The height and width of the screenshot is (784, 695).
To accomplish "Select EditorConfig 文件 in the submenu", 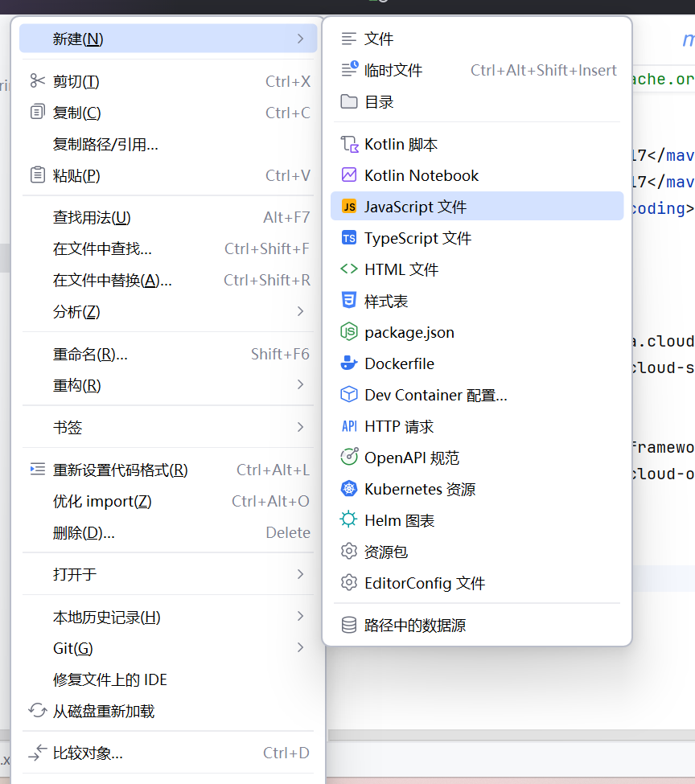I will (477, 583).
